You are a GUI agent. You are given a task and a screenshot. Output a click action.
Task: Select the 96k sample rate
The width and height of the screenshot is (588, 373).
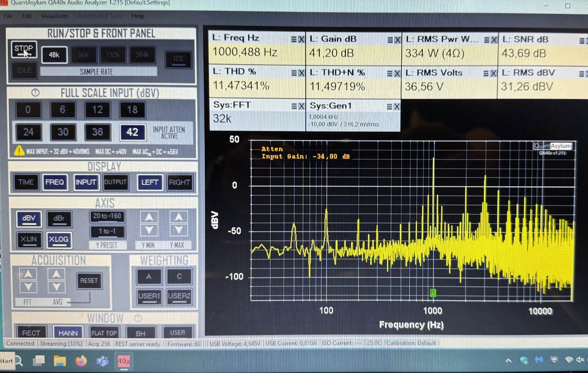(83, 55)
